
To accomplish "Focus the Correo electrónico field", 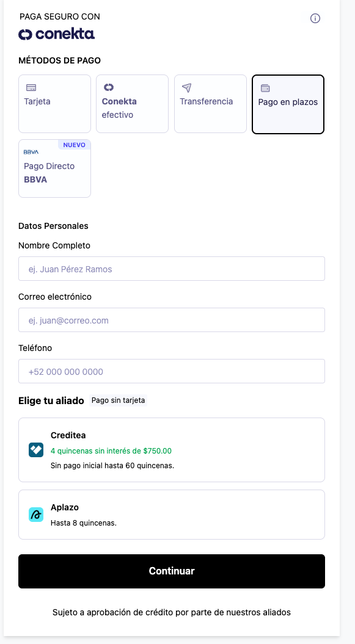I will tap(172, 320).
